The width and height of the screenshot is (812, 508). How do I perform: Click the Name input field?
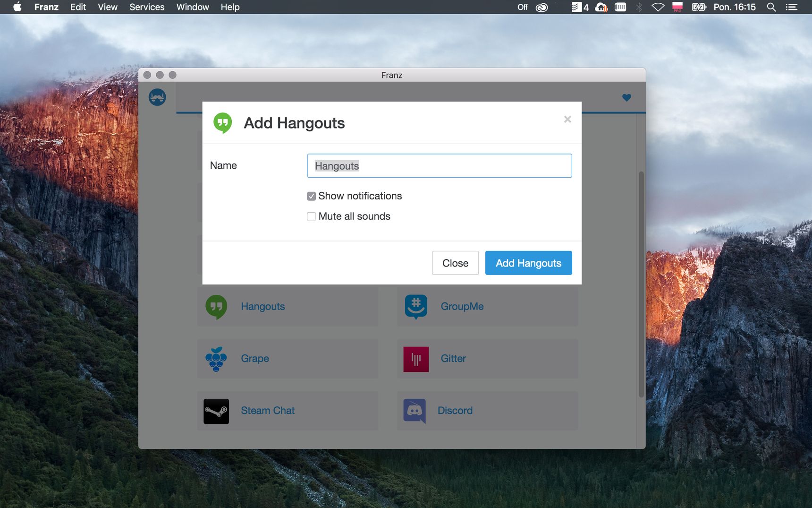coord(439,166)
